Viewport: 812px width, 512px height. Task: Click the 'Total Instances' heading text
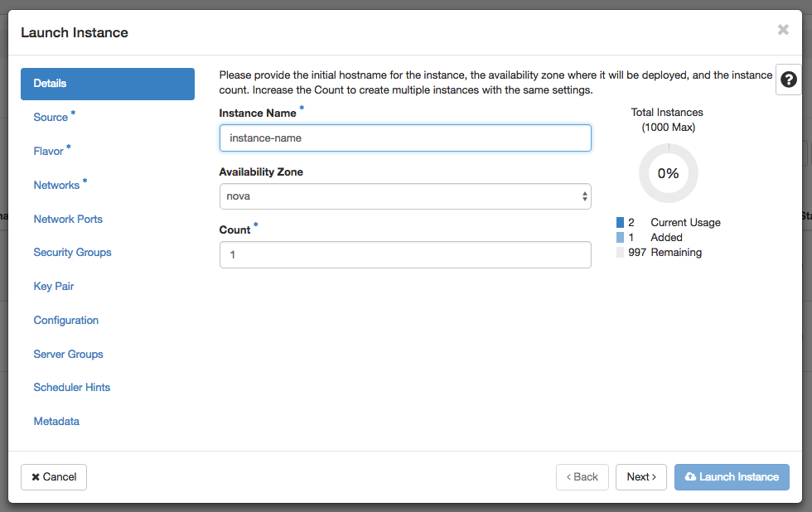(x=667, y=113)
